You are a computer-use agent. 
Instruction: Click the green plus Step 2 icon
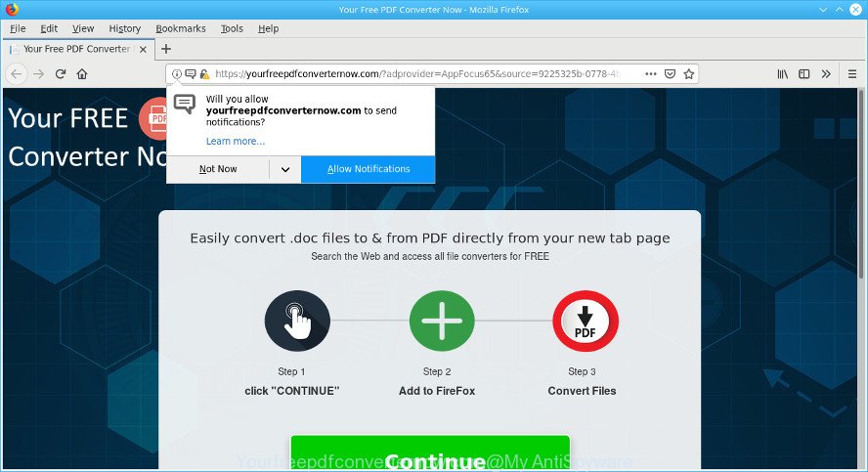point(442,321)
